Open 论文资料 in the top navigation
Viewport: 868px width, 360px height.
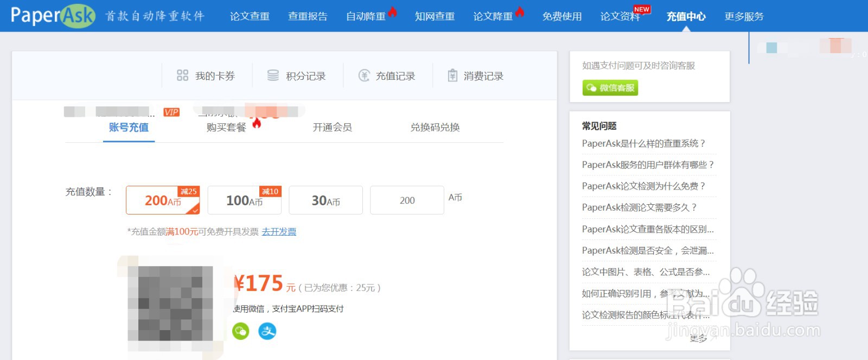[x=620, y=16]
